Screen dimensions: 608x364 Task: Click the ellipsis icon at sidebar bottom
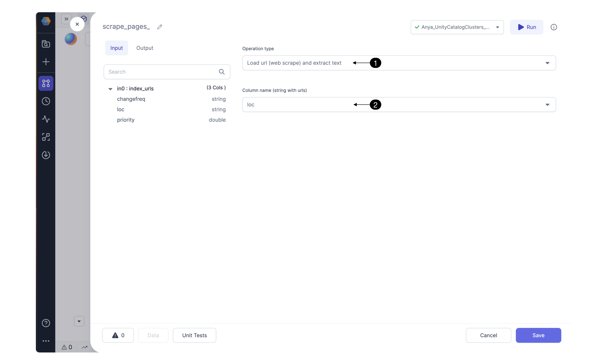pyautogui.click(x=46, y=341)
